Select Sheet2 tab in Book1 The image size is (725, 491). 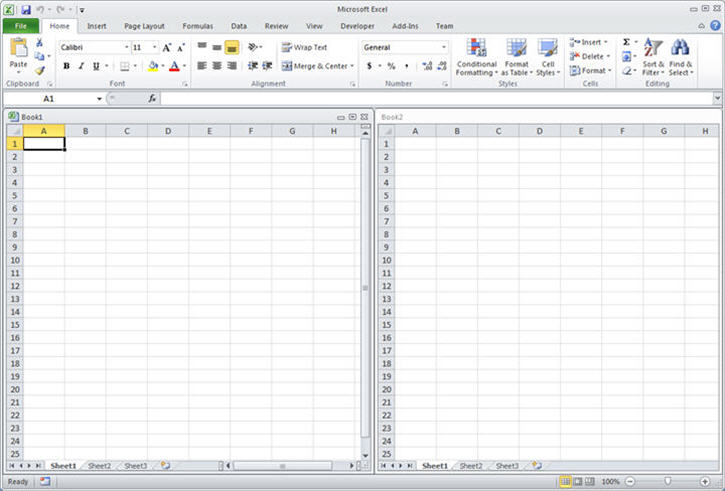[99, 466]
